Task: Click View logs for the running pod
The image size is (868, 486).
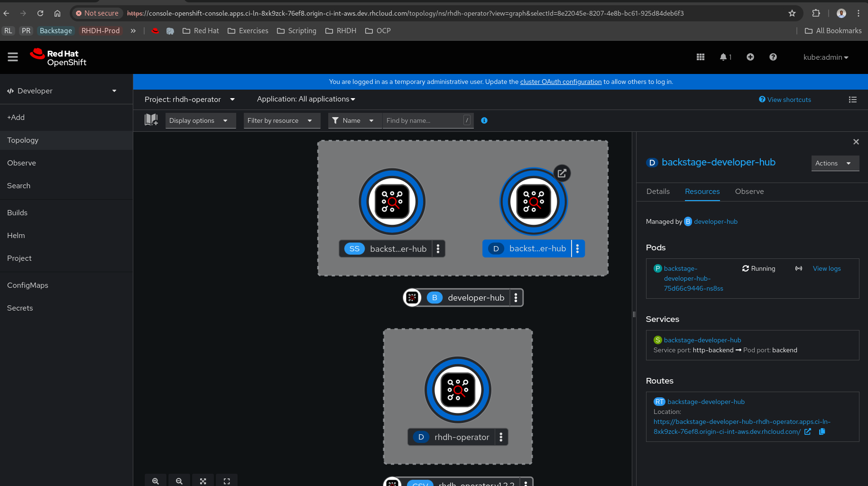Action: click(x=827, y=268)
